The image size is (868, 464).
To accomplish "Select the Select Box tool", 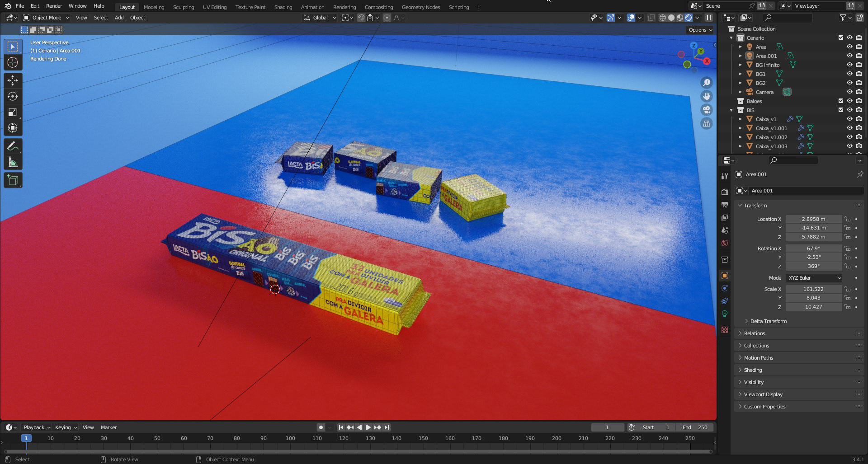I will point(13,47).
